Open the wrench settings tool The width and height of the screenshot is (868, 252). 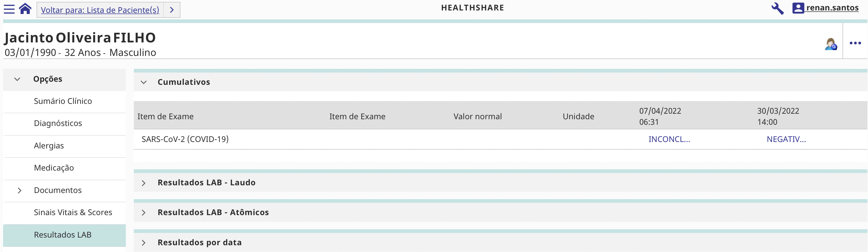click(777, 8)
